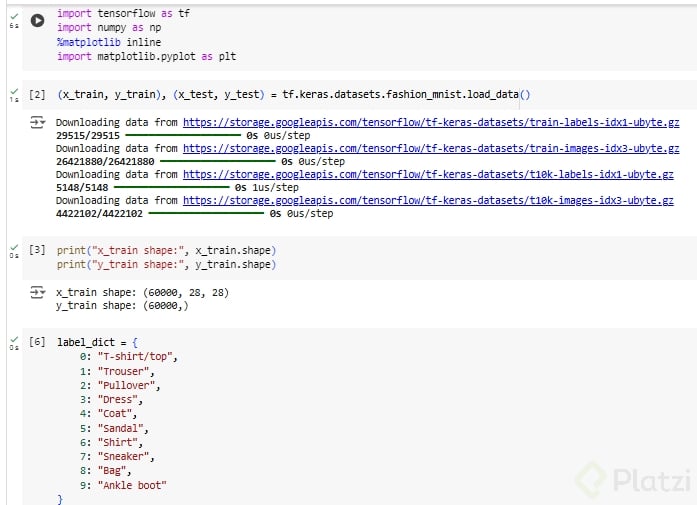Click the [2] execution counter
This screenshot has height=505, width=697.
pyautogui.click(x=38, y=95)
